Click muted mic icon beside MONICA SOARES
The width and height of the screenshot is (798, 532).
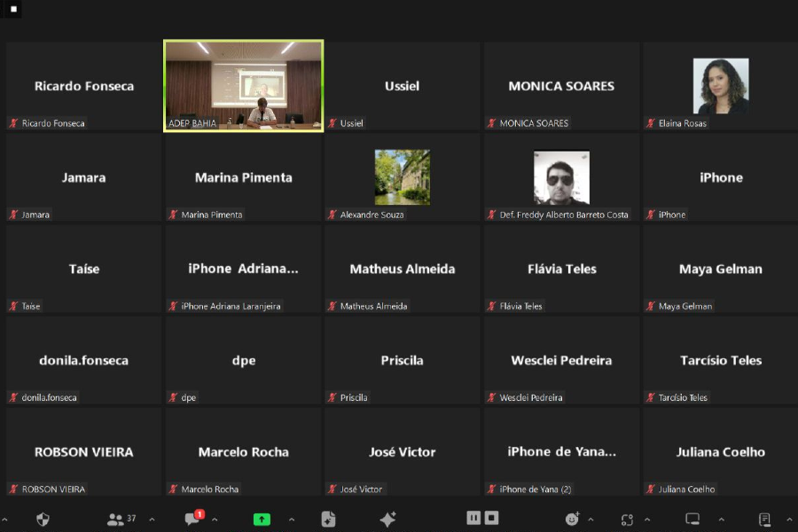[491, 123]
